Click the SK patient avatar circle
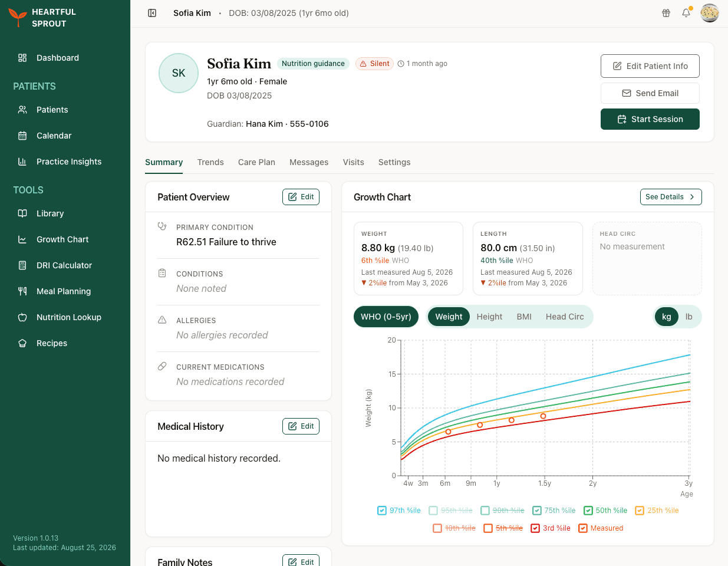Screen dimensions: 728x566 (179, 73)
